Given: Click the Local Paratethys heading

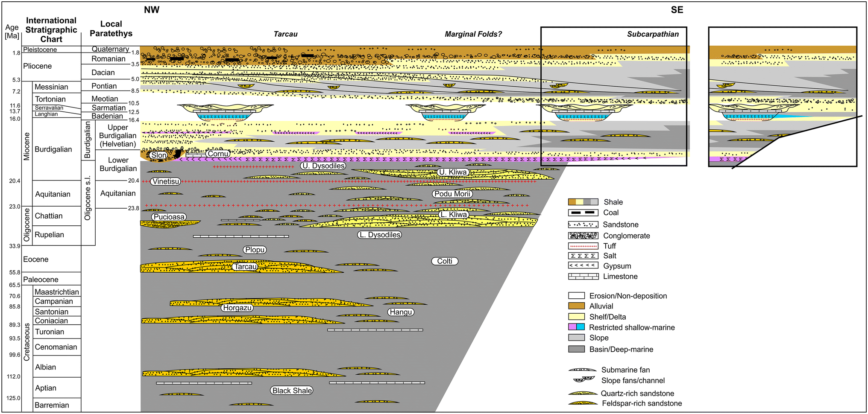Looking at the screenshot, I should [x=111, y=29].
